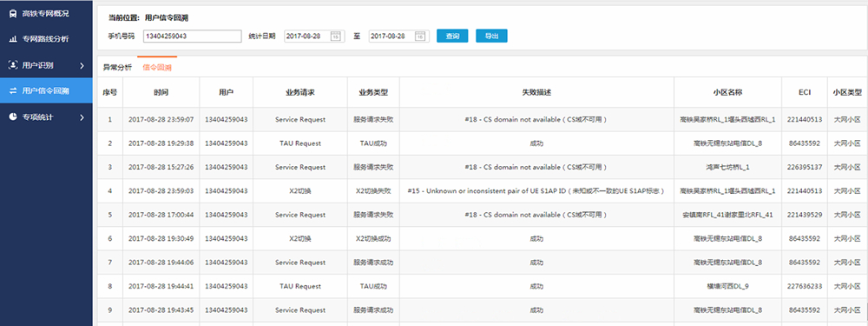Click the 失败描述 column header
The width and height of the screenshot is (868, 326).
[x=536, y=92]
